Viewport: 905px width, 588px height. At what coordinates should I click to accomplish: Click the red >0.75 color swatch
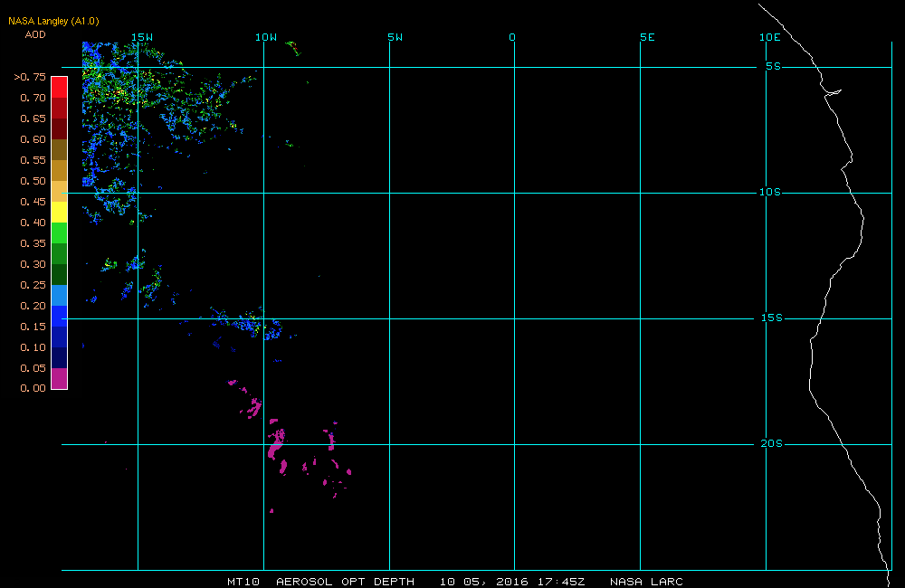(60, 87)
